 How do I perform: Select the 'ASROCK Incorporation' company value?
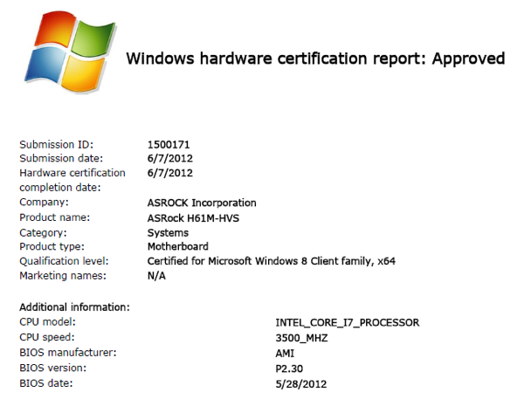[x=202, y=203]
